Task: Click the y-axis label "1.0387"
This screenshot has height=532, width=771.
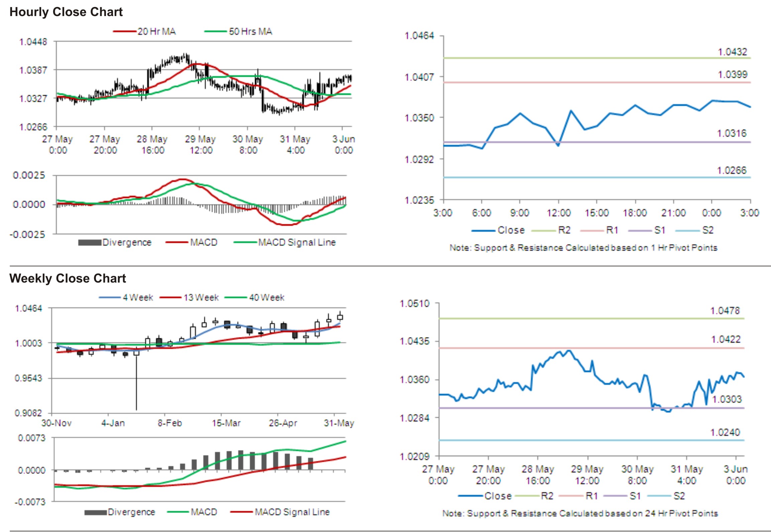Action: pos(33,70)
